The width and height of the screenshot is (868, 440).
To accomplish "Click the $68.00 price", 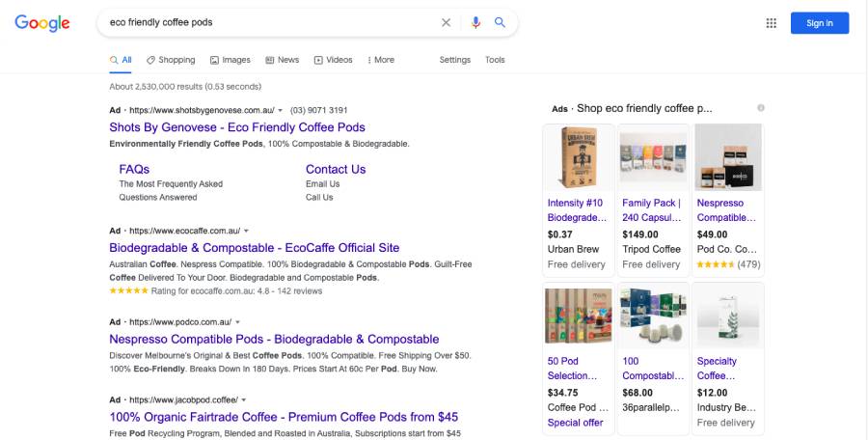I will (637, 393).
